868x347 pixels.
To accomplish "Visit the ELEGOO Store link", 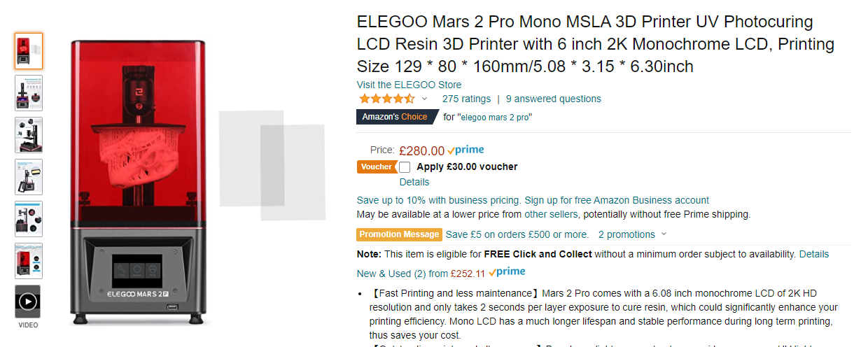I will [409, 85].
